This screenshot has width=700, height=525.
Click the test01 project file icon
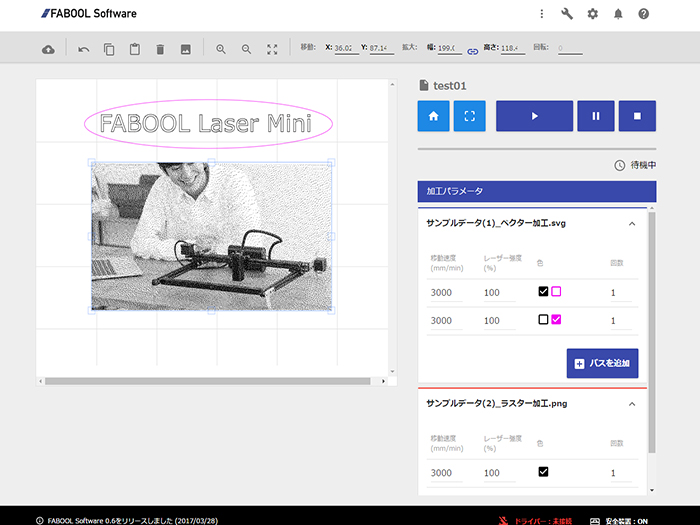point(424,85)
